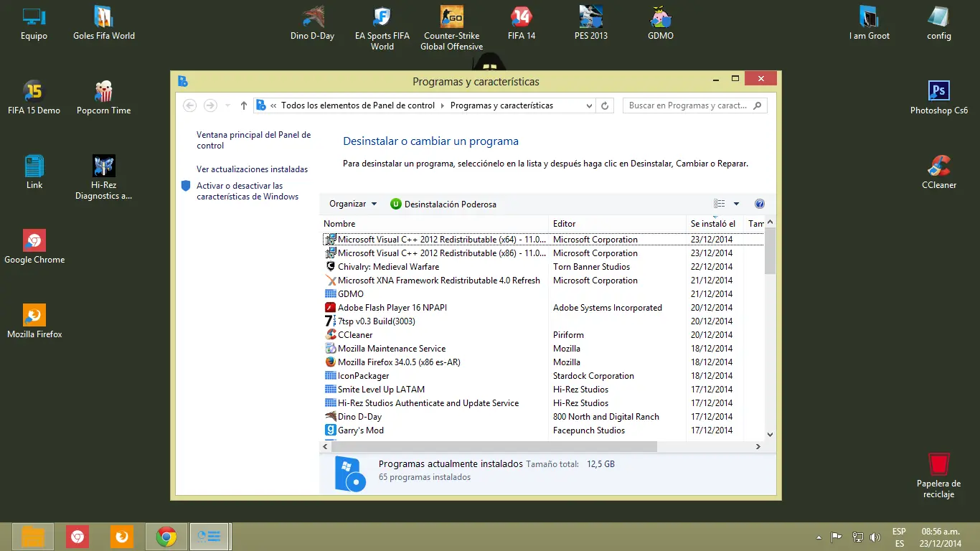Select the Mozilla Firefox desktop icon
The image size is (980, 551).
[34, 321]
